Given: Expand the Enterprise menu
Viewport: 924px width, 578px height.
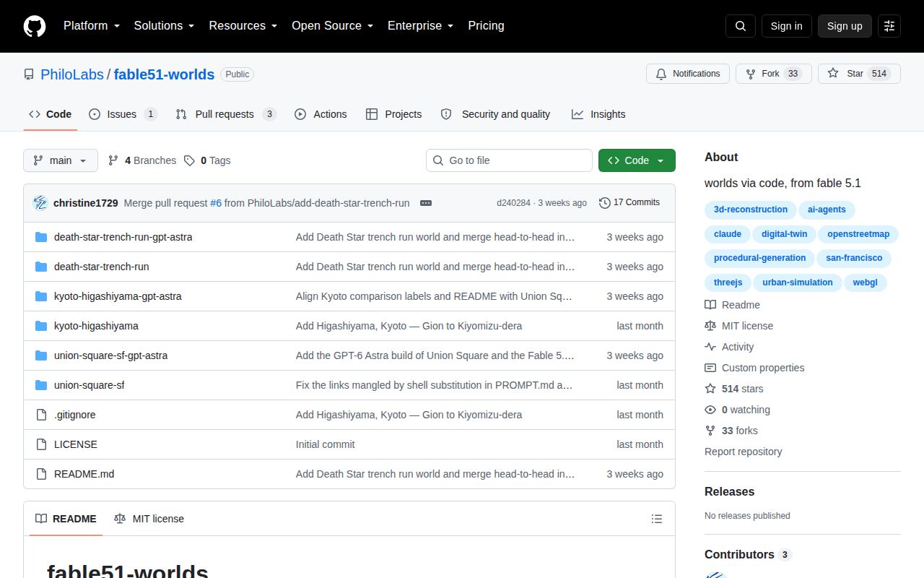Looking at the screenshot, I should [x=421, y=26].
